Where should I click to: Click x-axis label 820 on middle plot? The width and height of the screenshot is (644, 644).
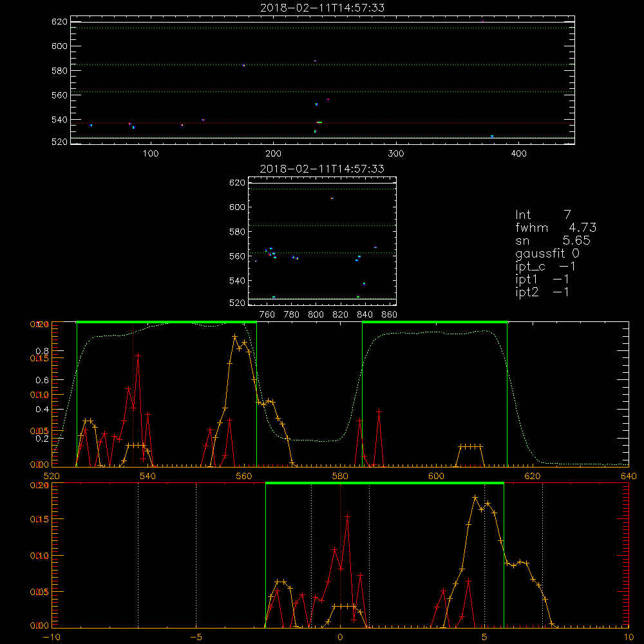(341, 315)
